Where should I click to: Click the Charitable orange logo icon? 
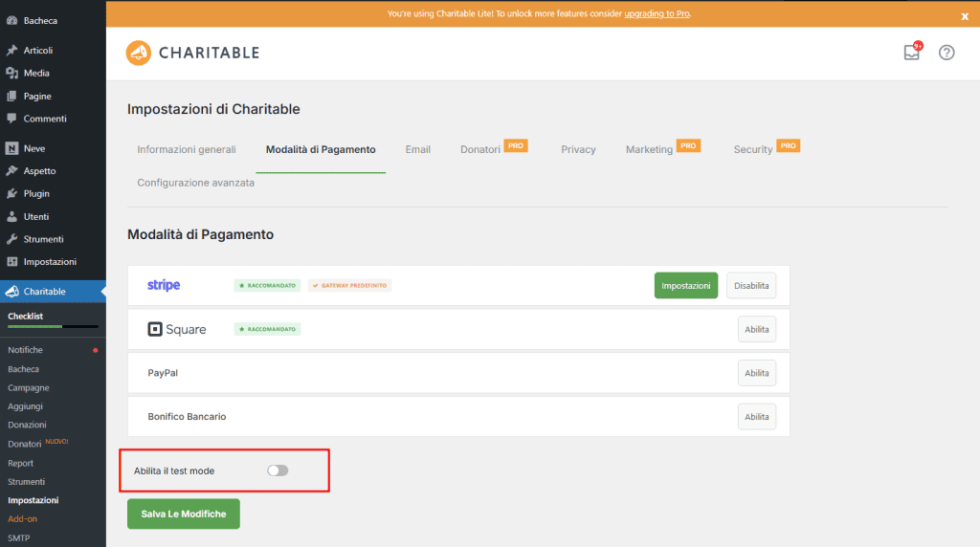click(139, 54)
